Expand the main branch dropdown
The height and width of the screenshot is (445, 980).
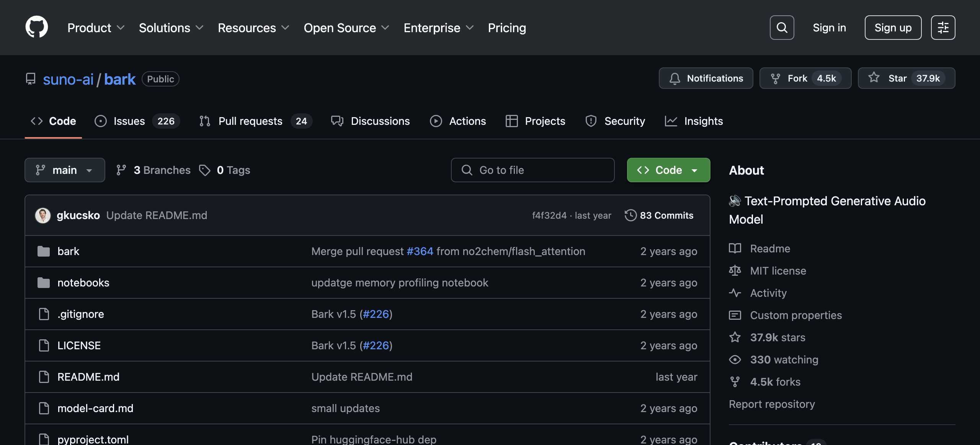click(65, 170)
